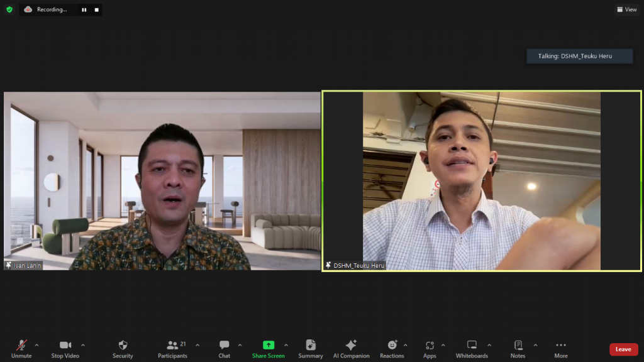Click pin icon on Ivan Lanin label
644x362 pixels.
point(9,266)
